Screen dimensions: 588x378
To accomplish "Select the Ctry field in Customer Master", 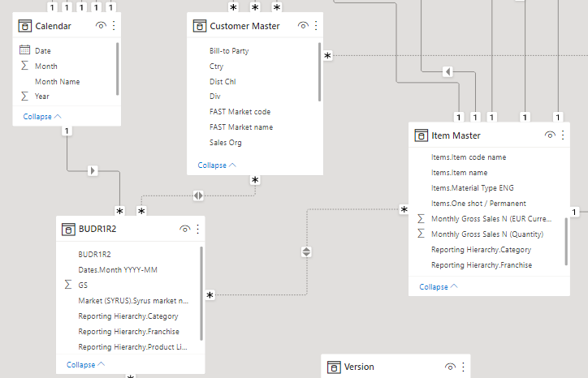I will [216, 66].
